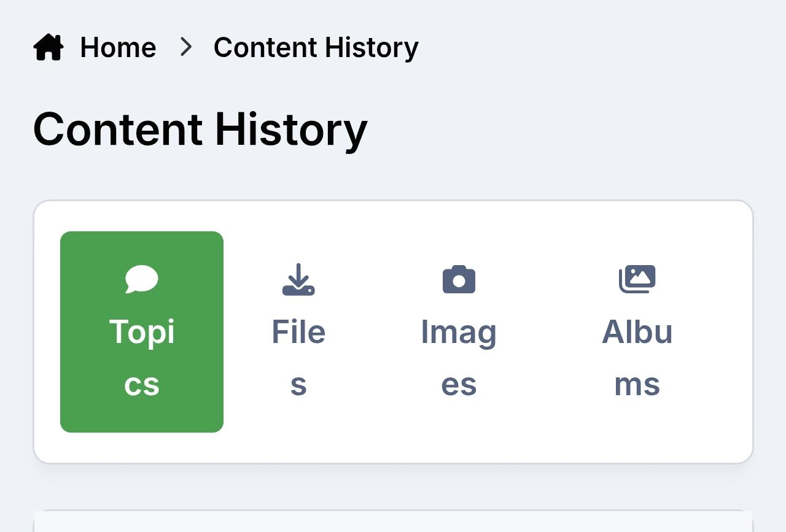Click the Albums stacked photos icon

pyautogui.click(x=637, y=279)
